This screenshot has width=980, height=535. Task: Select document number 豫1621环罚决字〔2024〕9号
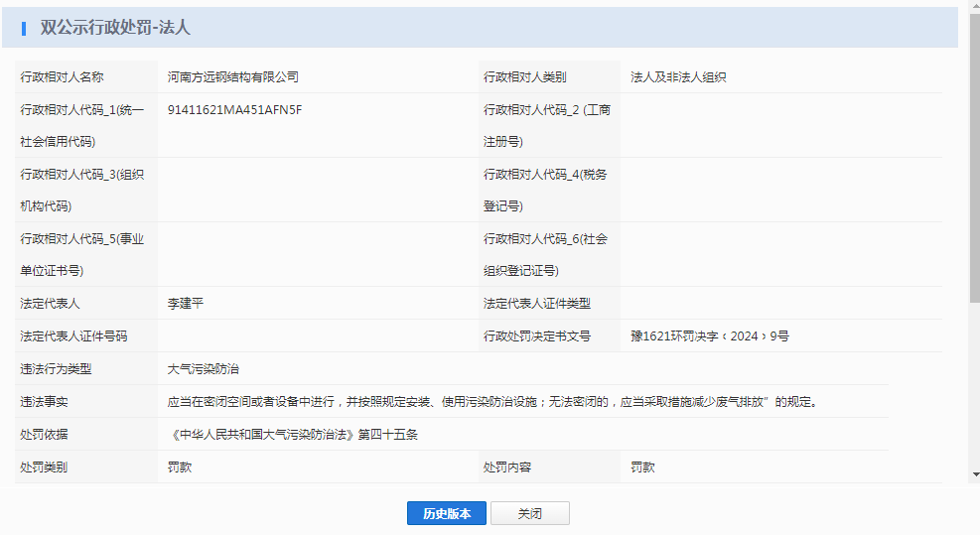point(709,336)
